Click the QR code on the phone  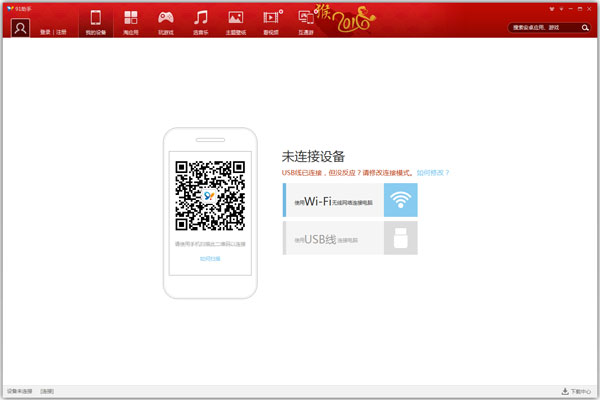pos(210,196)
